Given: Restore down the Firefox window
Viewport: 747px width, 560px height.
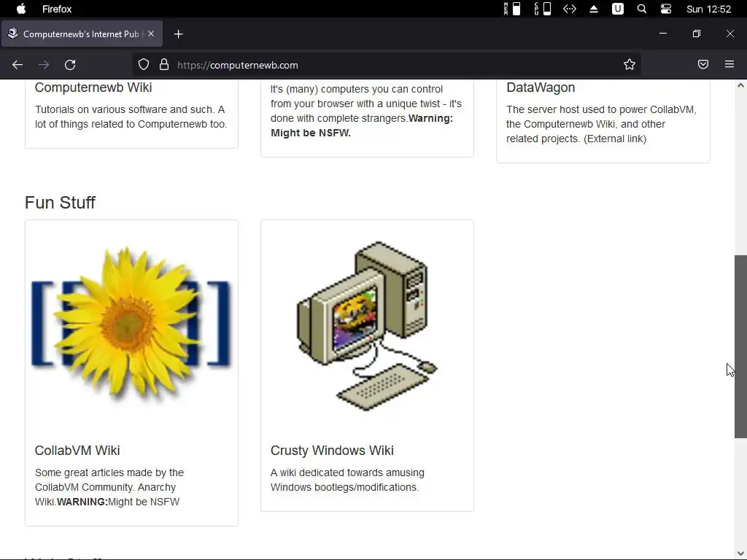Looking at the screenshot, I should (697, 34).
